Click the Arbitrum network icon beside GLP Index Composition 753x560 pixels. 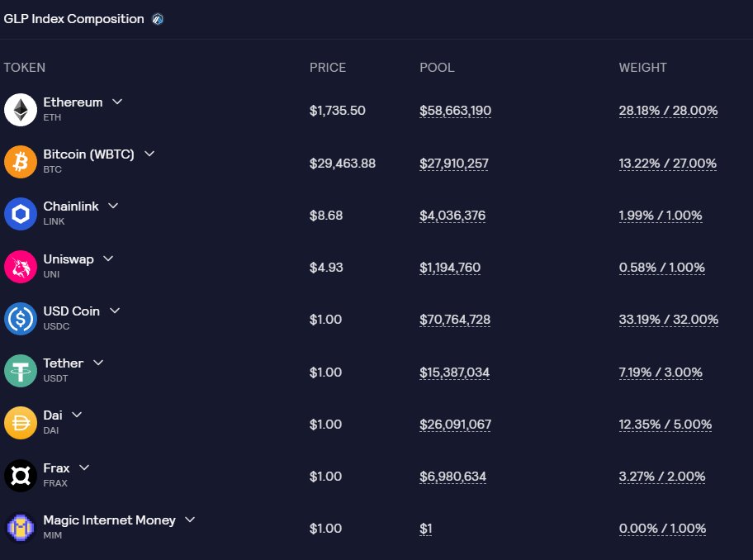(158, 19)
